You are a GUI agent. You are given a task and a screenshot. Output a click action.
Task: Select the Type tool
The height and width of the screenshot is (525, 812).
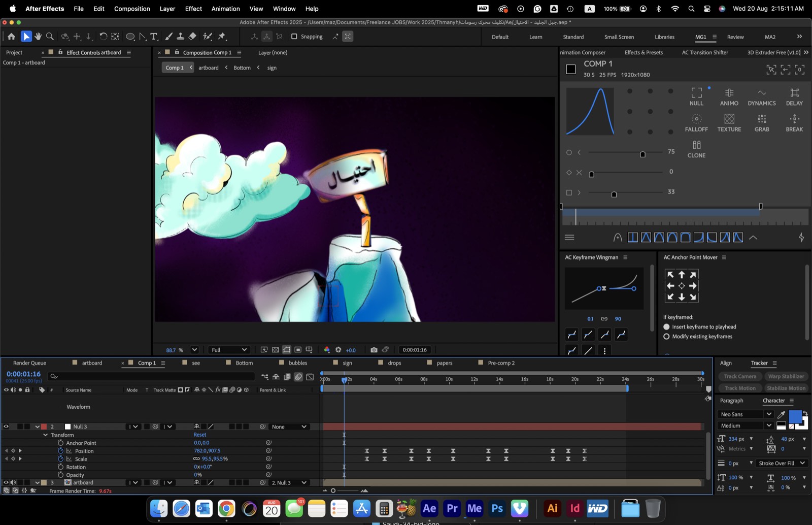pos(154,37)
